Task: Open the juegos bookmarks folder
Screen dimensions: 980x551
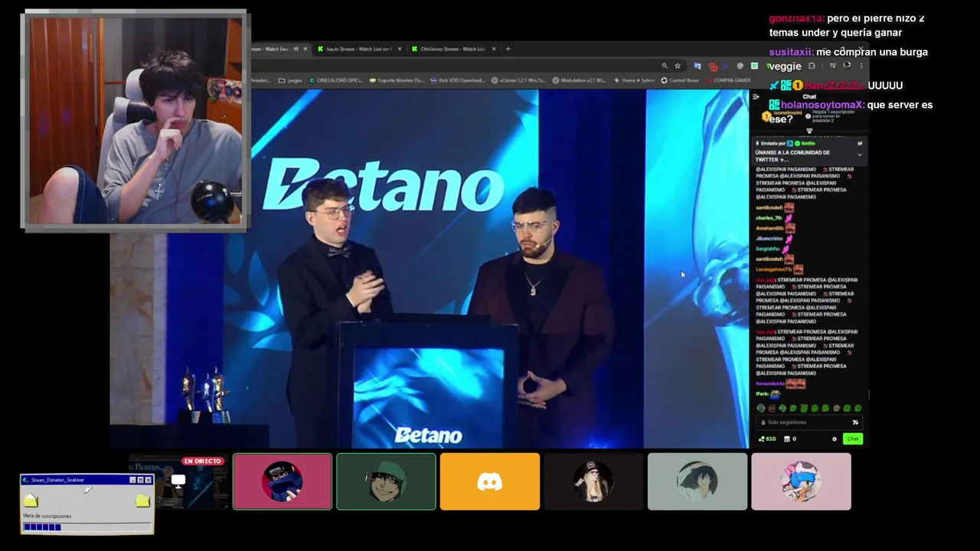Action: pyautogui.click(x=290, y=80)
